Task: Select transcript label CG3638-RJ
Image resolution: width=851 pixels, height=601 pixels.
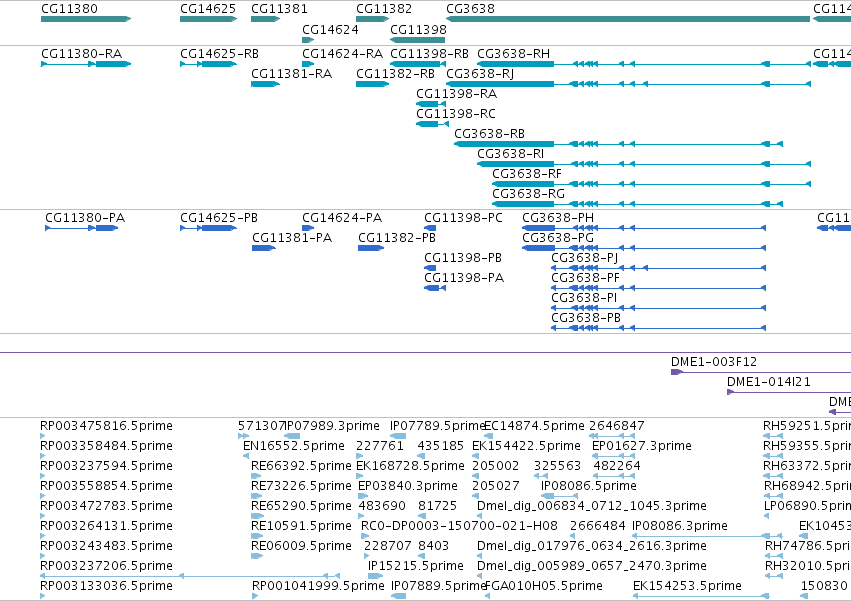Action: pos(480,74)
